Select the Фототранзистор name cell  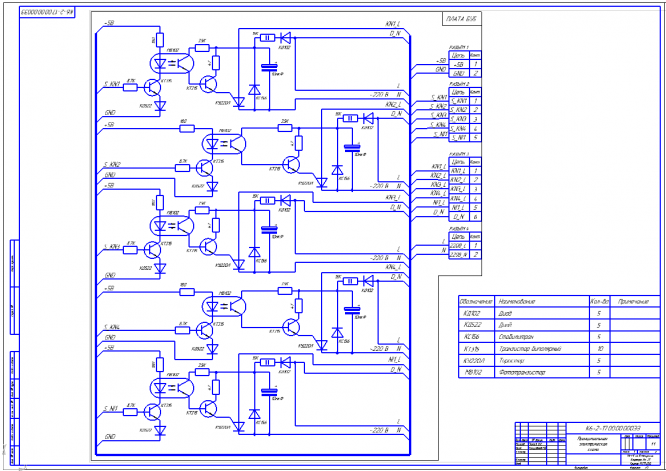tap(542, 372)
